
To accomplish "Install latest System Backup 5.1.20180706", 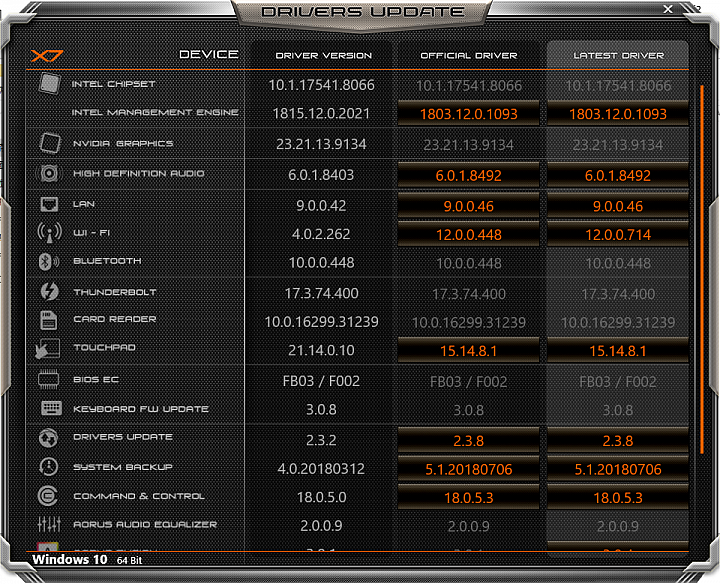I will click(618, 469).
